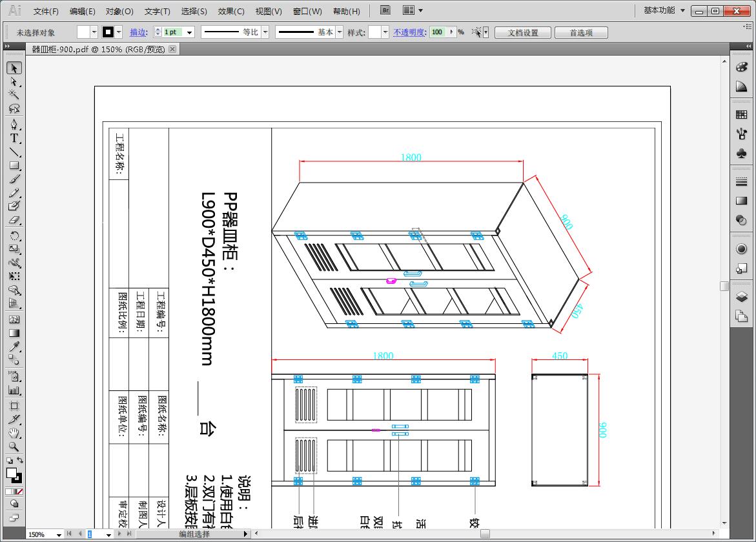756x542 pixels.
Task: Click the 文档设置 button
Action: point(522,32)
